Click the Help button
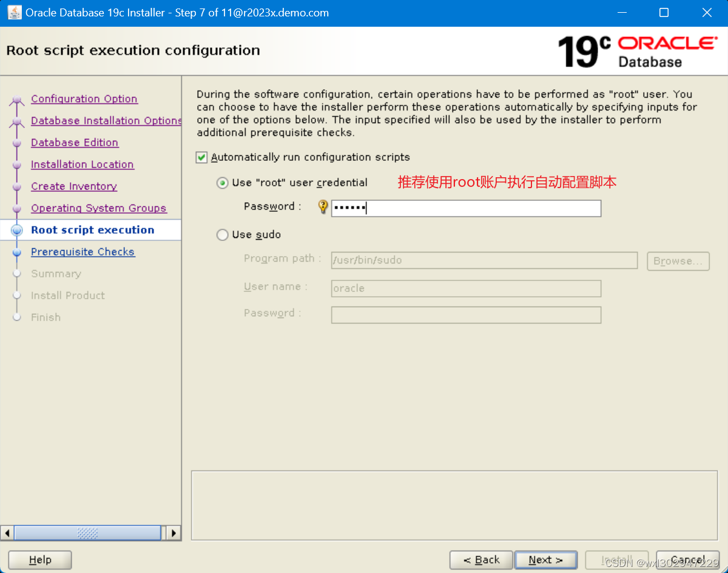 [x=40, y=560]
